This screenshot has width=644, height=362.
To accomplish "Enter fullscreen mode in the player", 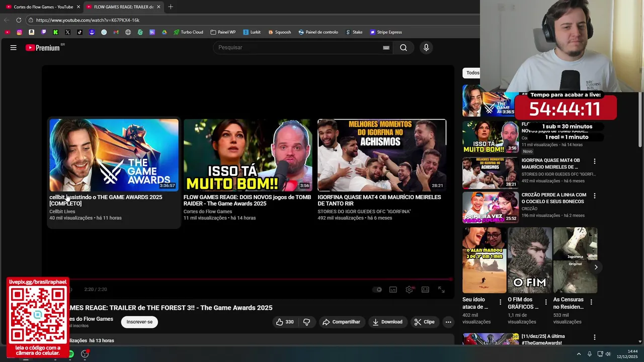I will click(x=441, y=290).
